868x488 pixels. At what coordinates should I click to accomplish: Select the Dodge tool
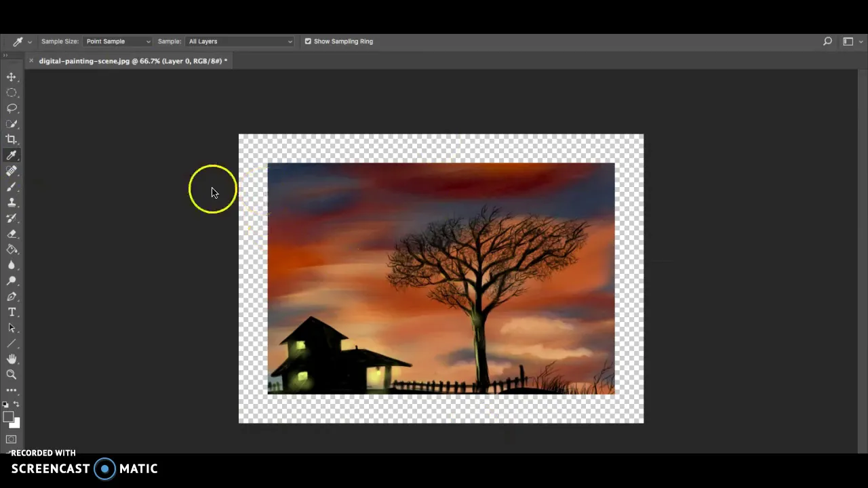click(12, 281)
